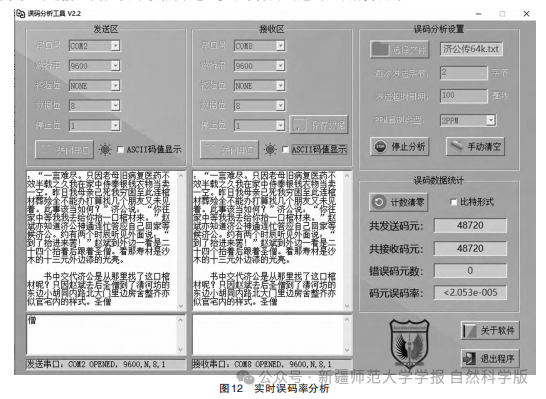Viewport: 546px width, 399px height.
Task: Open the receive-area 校验位 NONE dropdown
Action: click(280, 85)
